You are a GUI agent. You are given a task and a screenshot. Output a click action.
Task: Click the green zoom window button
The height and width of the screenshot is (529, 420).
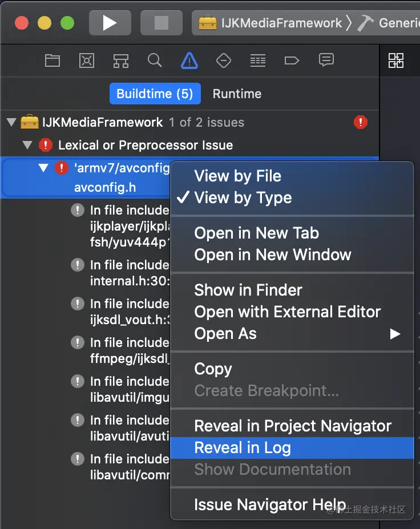point(67,23)
